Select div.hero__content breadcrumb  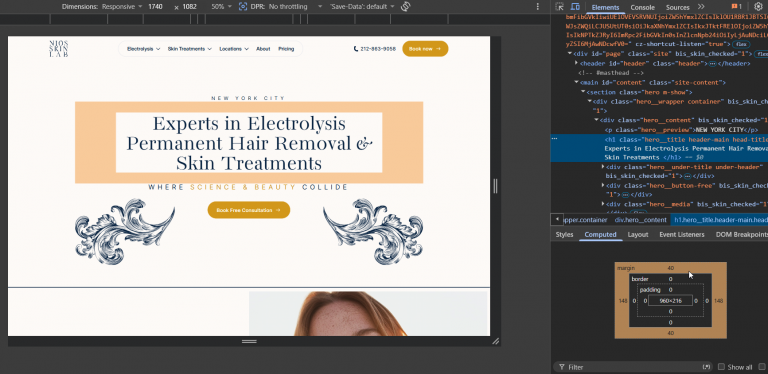641,220
